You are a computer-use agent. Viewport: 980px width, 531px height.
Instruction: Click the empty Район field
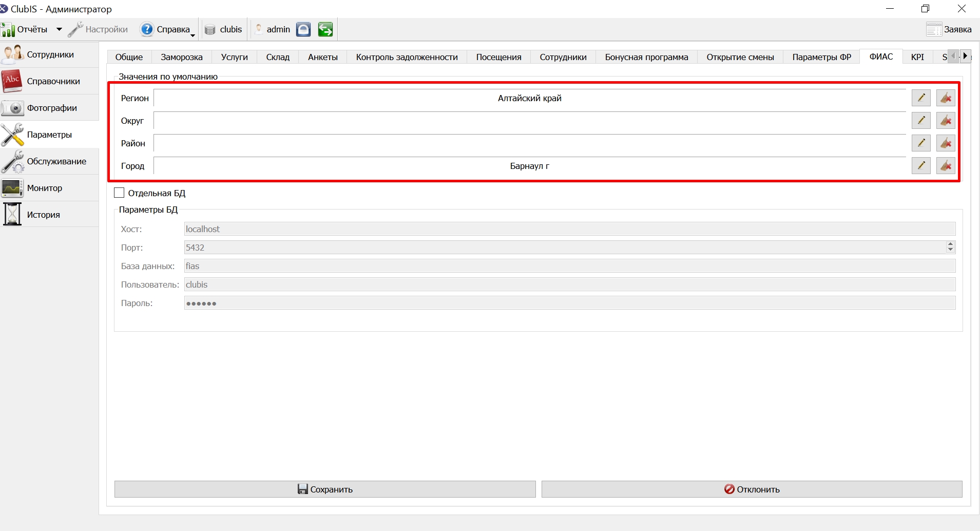pyautogui.click(x=530, y=143)
